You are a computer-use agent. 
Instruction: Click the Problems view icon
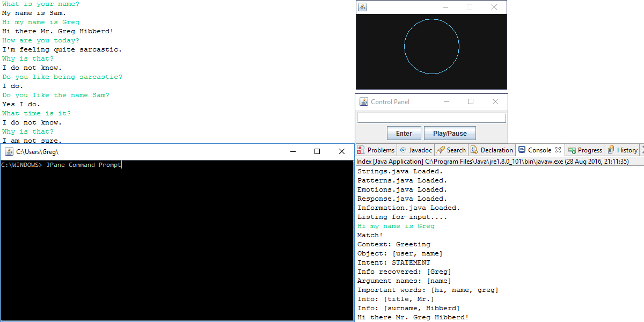click(x=361, y=150)
